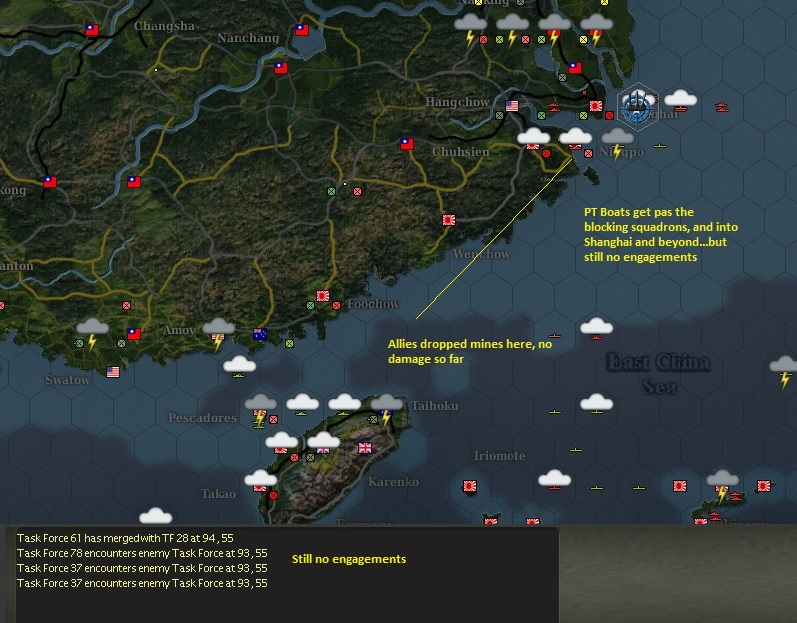Click the thunderstorm icon right of East China Sea
Image resolution: width=797 pixels, height=623 pixels.
784,371
